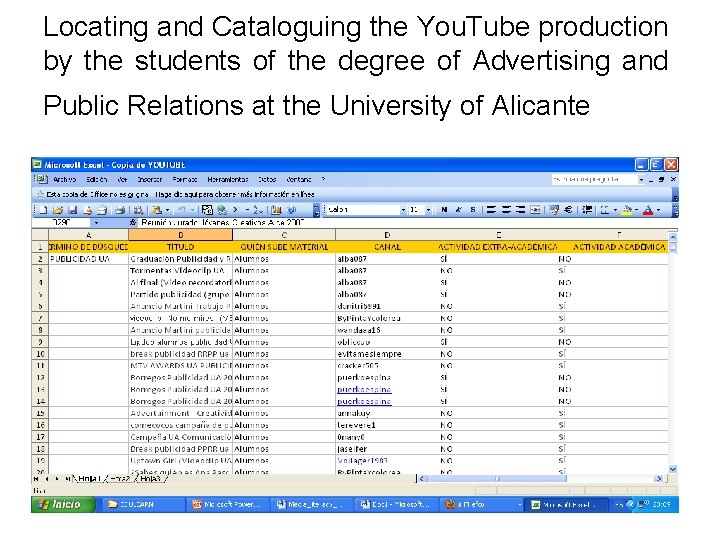
Task: Toggle Italic (K) formatting
Action: tap(458, 210)
